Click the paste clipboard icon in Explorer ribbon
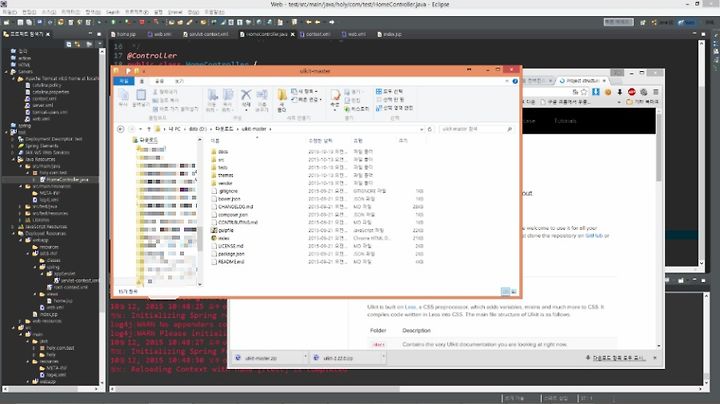The image size is (720, 404). pyautogui.click(x=141, y=95)
